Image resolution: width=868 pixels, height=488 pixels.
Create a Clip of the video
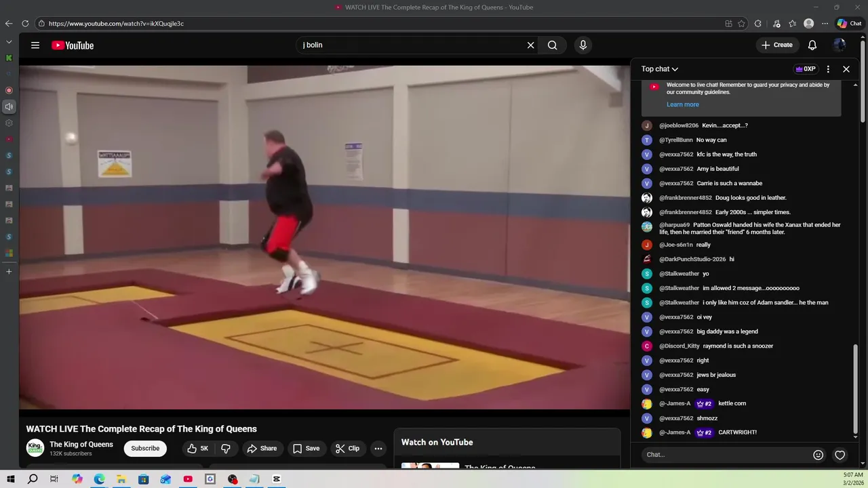point(347,448)
